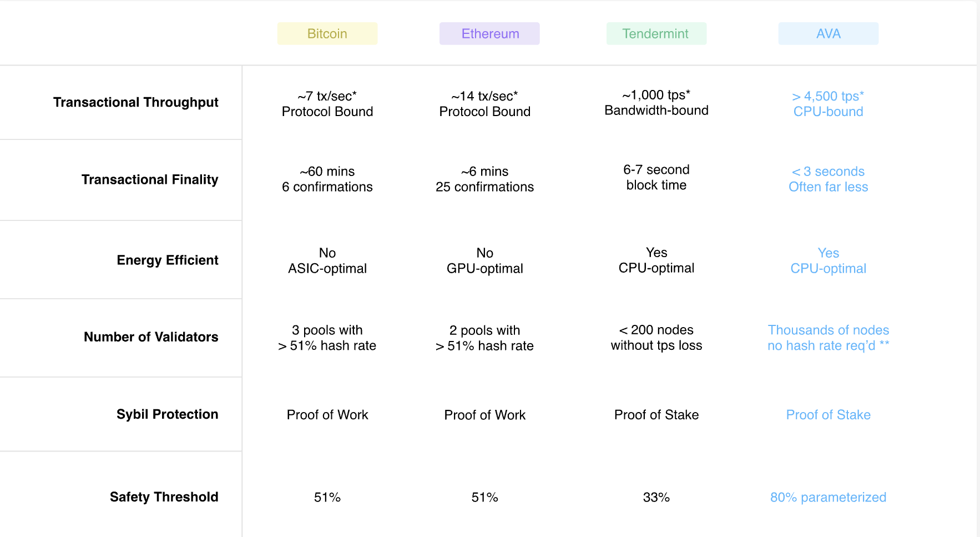Screen dimensions: 980x537
Task: Select Bitcoin's 'No ASIC-optimal' energy cell
Action: pos(327,260)
